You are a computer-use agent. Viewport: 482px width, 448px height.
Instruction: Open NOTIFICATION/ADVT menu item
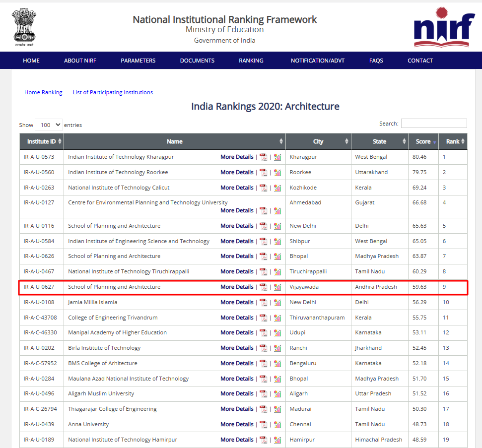[x=318, y=61]
